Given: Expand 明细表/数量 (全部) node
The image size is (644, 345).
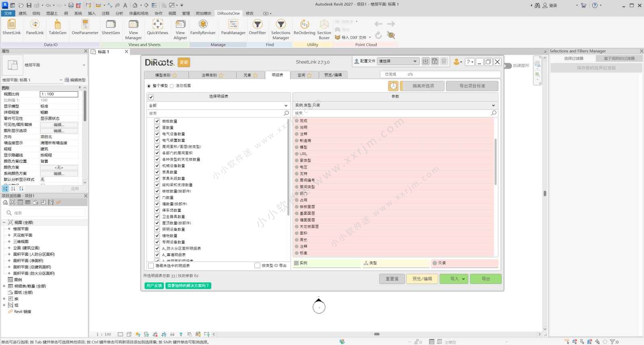Looking at the screenshot, I should 4,286.
